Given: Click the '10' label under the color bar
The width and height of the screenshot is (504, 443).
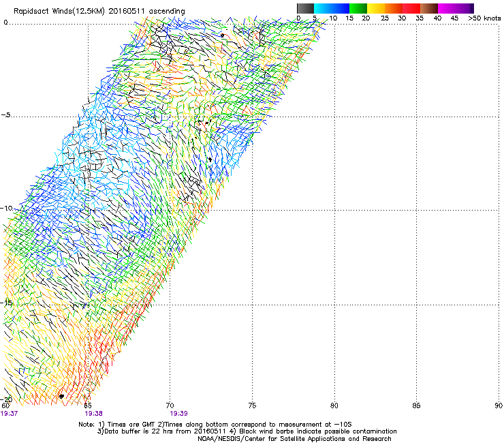Looking at the screenshot, I should click(x=333, y=18).
